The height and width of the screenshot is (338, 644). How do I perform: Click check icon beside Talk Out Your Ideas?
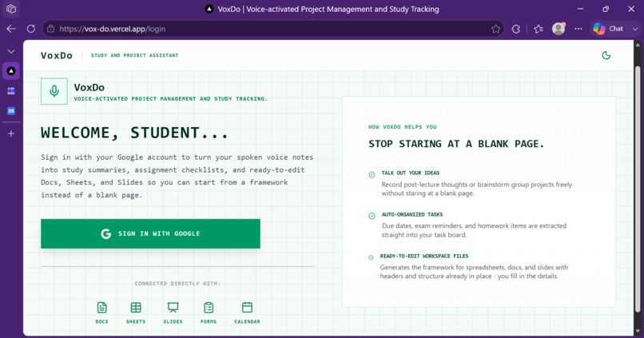(372, 174)
